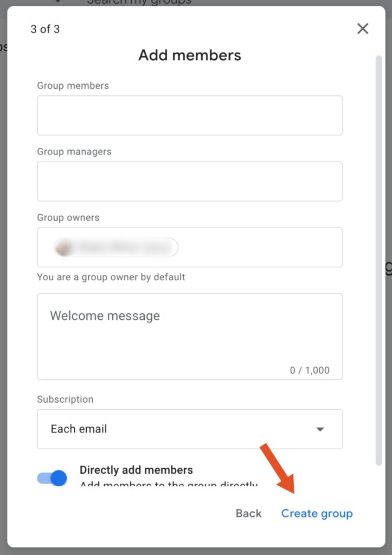Go Back to the previous step
This screenshot has width=392, height=555.
point(248,513)
